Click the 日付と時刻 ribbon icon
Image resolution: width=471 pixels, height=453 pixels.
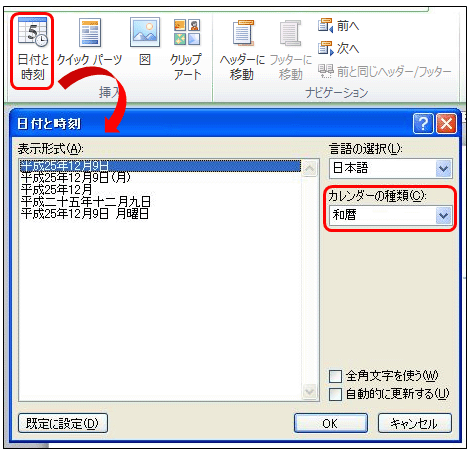32,50
